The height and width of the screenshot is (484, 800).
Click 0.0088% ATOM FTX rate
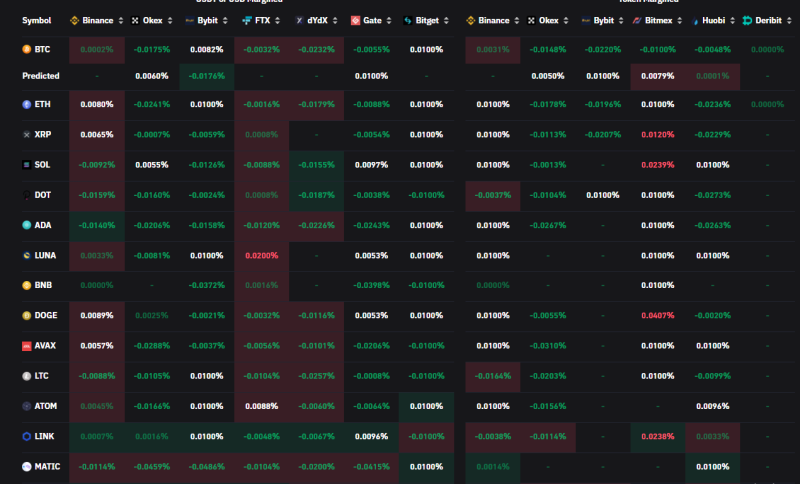[x=262, y=406]
